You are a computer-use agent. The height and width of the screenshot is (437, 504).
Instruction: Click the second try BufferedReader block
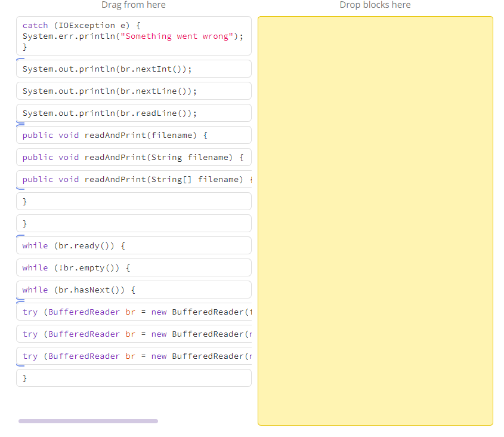tap(133, 334)
